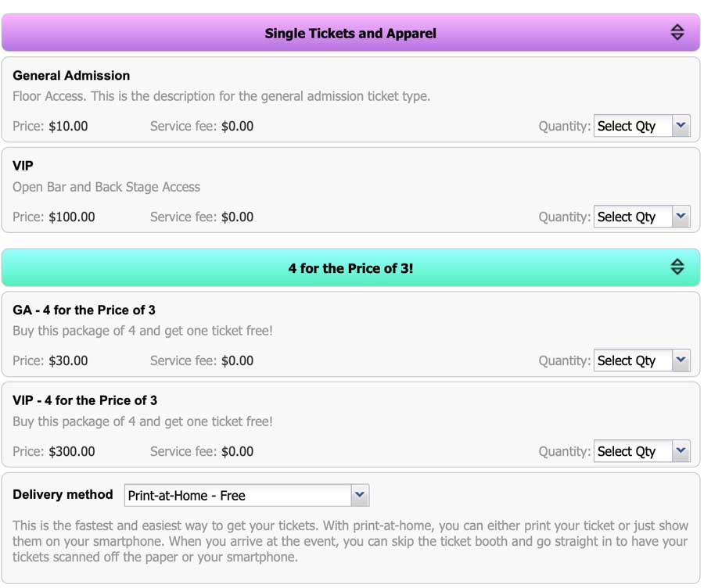Click the Single Tickets and Apparel header title
This screenshot has width=704, height=588.
350,33
